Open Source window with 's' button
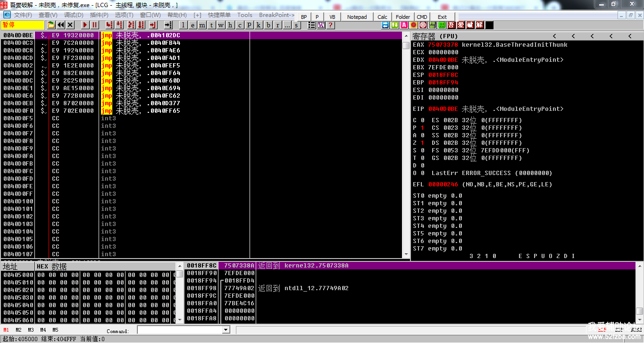 [x=296, y=25]
